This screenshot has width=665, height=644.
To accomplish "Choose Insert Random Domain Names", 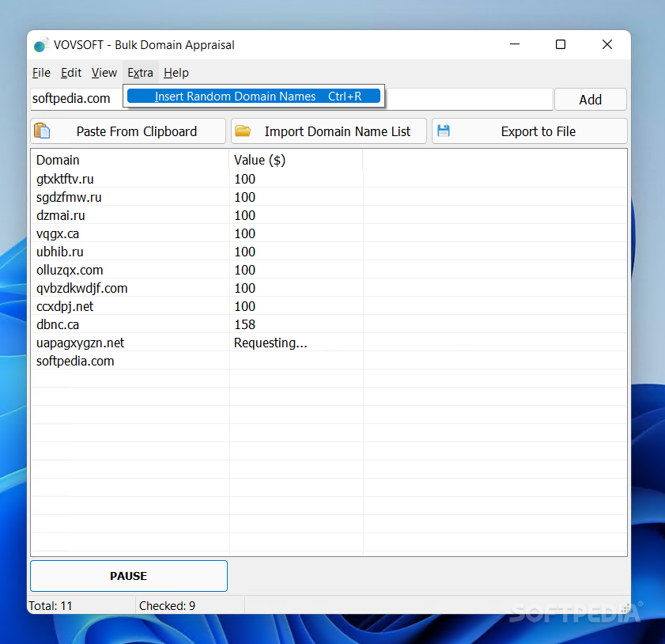I will [x=254, y=97].
